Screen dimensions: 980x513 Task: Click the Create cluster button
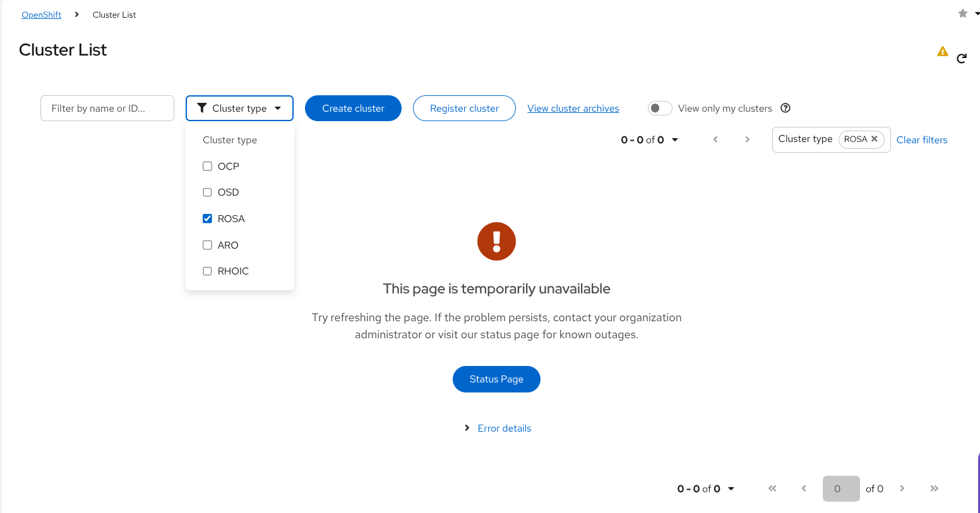tap(353, 109)
